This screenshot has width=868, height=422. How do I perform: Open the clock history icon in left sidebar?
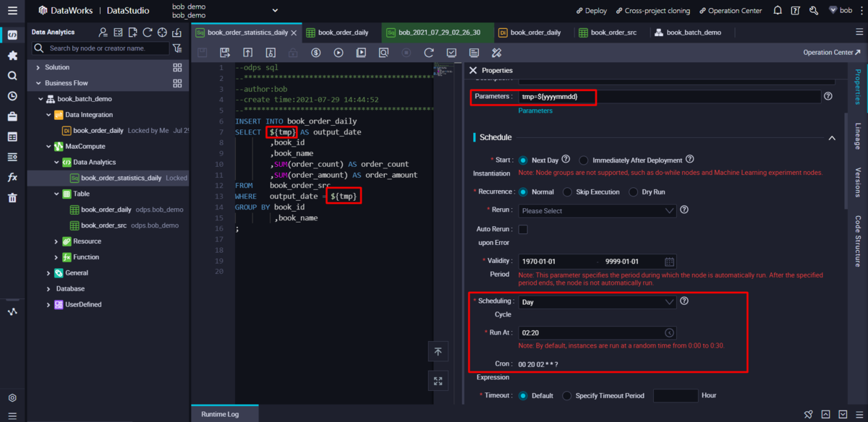(x=12, y=95)
